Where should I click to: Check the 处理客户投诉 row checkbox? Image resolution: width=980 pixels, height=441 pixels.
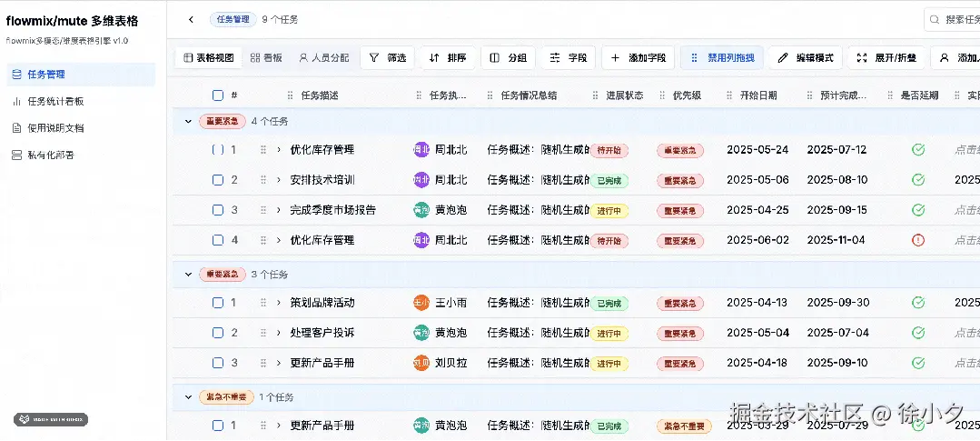[217, 333]
